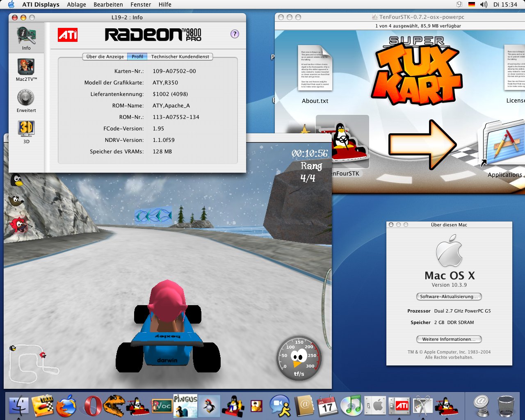The height and width of the screenshot is (420, 525).
Task: Open the Hilfe menu
Action: click(x=165, y=5)
